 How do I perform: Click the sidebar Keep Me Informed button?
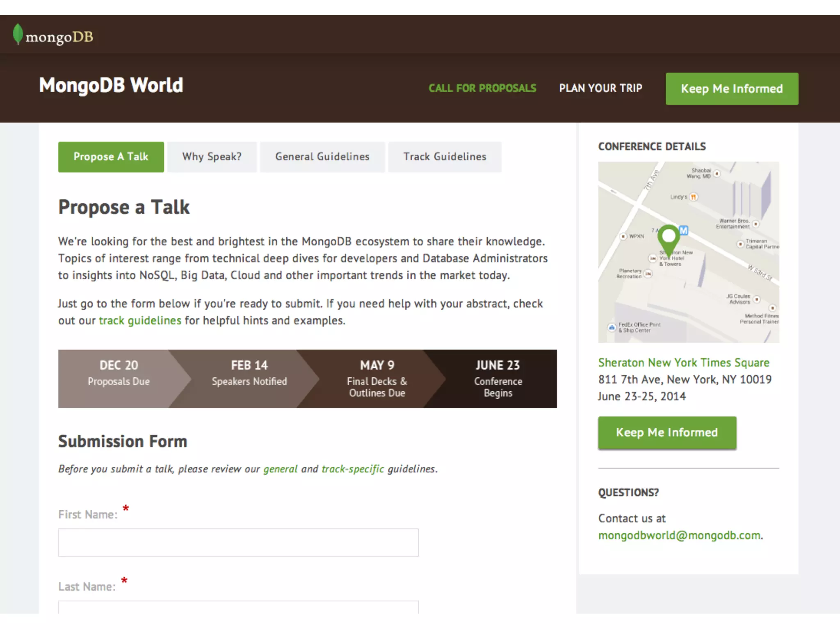pyautogui.click(x=667, y=433)
